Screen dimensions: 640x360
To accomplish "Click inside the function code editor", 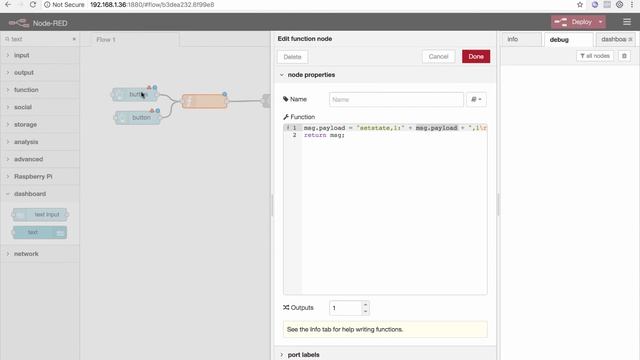I will tap(385, 209).
